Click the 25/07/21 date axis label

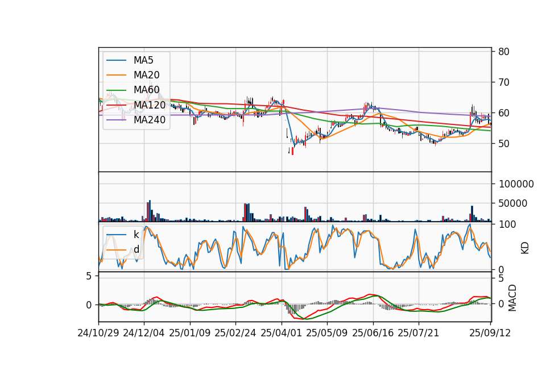pos(419,333)
